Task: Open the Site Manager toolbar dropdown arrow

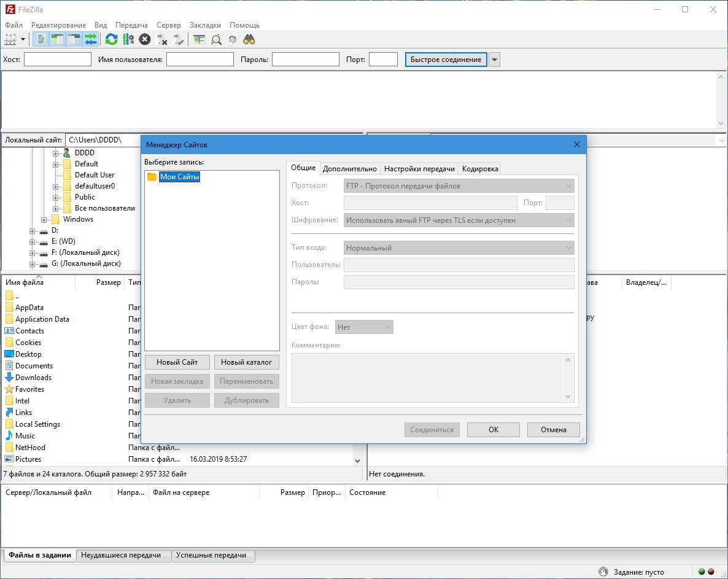Action: [x=23, y=39]
